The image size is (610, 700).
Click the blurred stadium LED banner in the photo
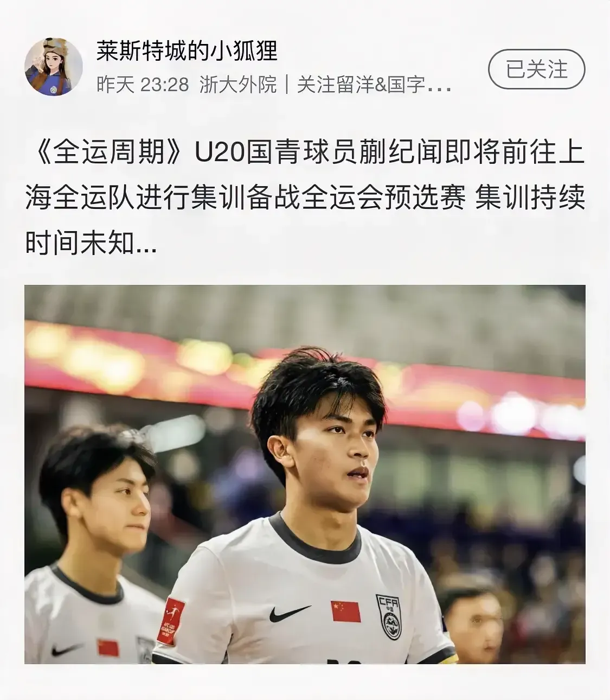click(305, 369)
